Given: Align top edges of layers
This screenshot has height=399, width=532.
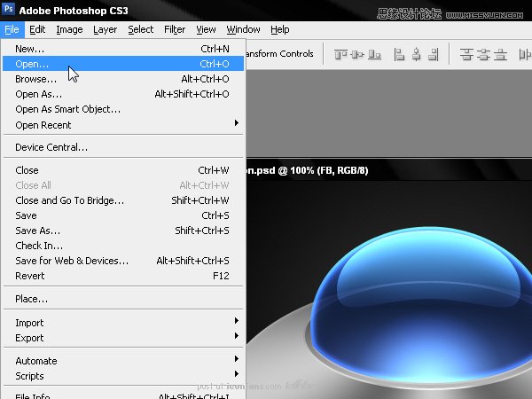Looking at the screenshot, I should 340,54.
